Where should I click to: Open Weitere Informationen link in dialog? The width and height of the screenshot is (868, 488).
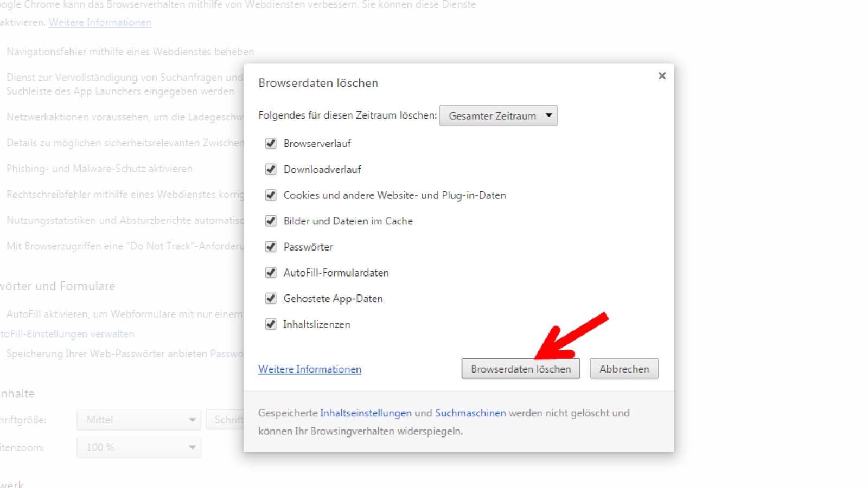(x=310, y=369)
